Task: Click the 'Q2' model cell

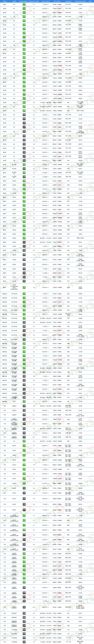Action: 14,160
